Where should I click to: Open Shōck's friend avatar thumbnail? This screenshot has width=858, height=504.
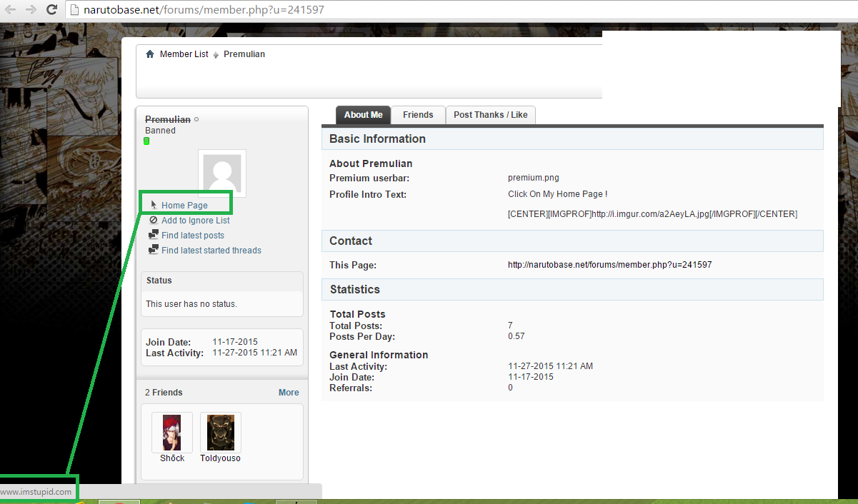pyautogui.click(x=172, y=433)
